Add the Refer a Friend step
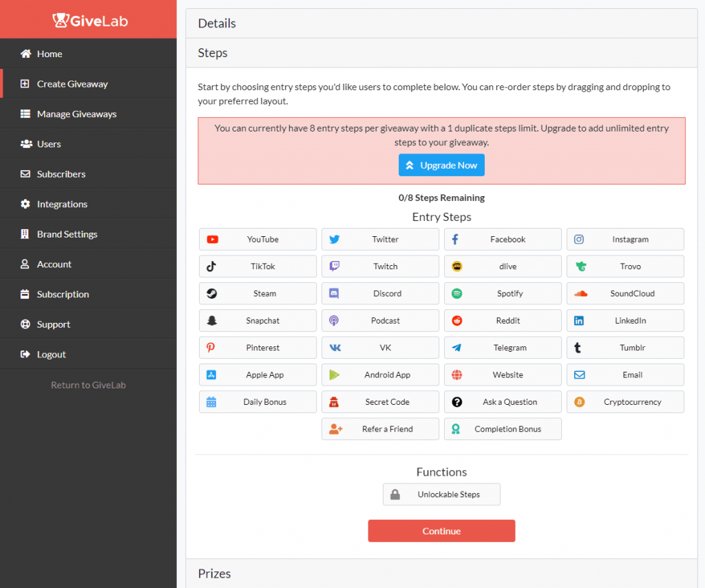The height and width of the screenshot is (588, 705). (380, 429)
